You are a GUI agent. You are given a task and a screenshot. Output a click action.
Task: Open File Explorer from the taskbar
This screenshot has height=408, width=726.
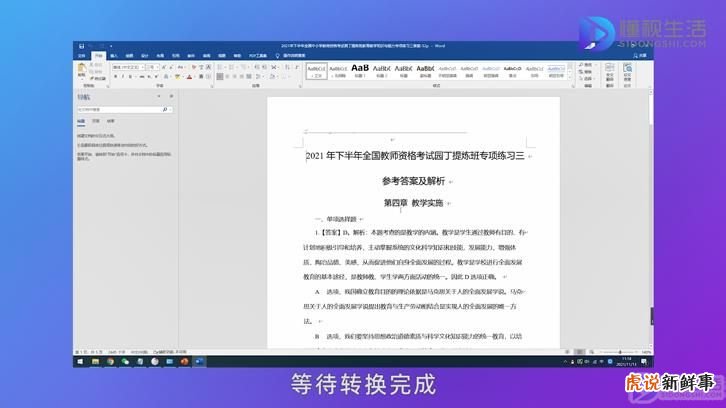(95, 362)
